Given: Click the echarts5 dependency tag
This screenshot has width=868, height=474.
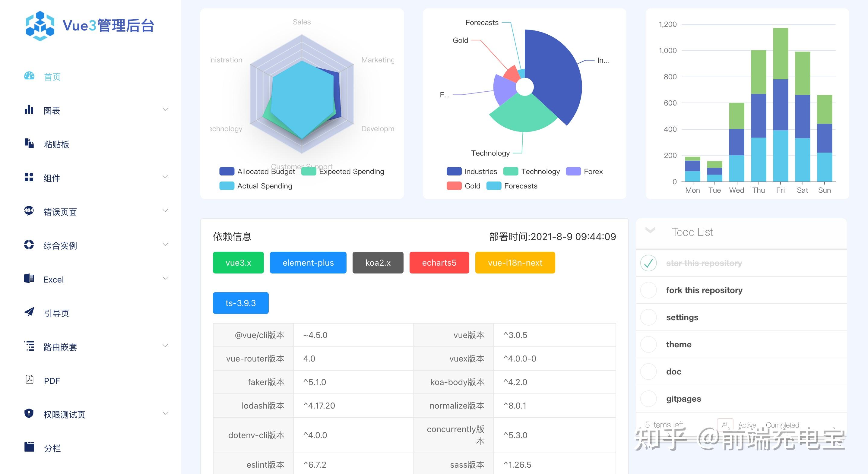Looking at the screenshot, I should (439, 263).
